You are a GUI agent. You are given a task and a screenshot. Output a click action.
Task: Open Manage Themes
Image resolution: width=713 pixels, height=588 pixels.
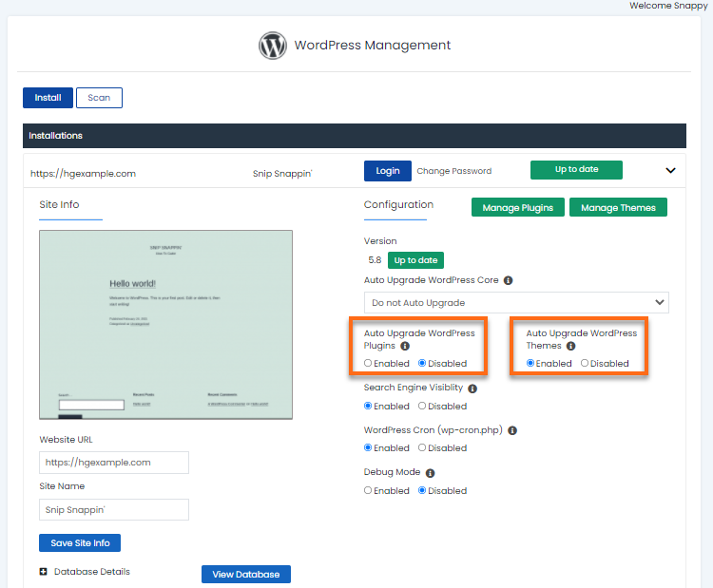[618, 208]
